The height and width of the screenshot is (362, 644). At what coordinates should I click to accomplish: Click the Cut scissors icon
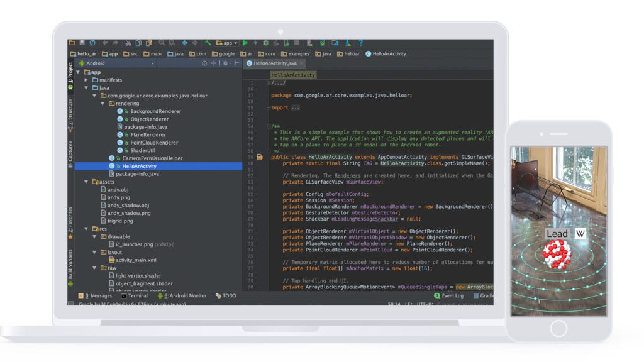tap(128, 43)
